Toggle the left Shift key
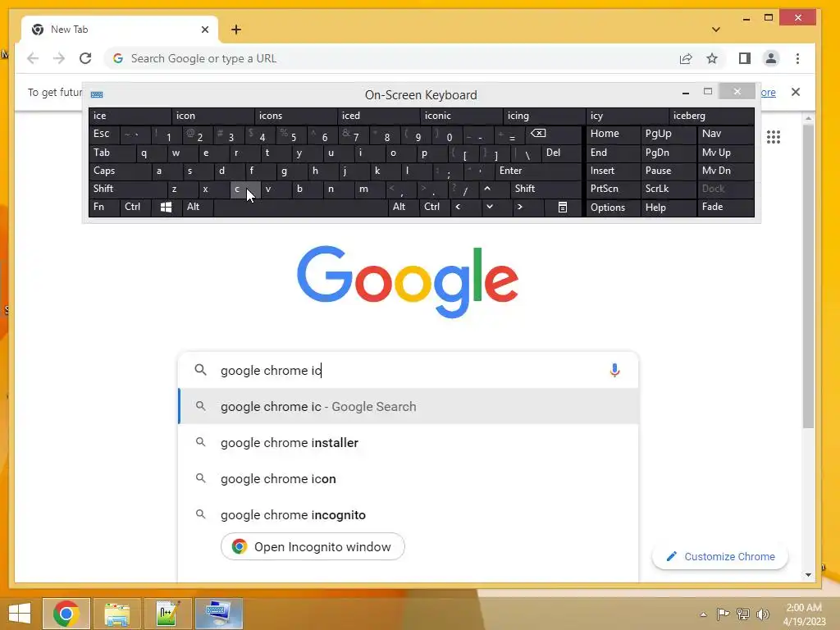Screen dimensions: 840x630 [x=127, y=189]
